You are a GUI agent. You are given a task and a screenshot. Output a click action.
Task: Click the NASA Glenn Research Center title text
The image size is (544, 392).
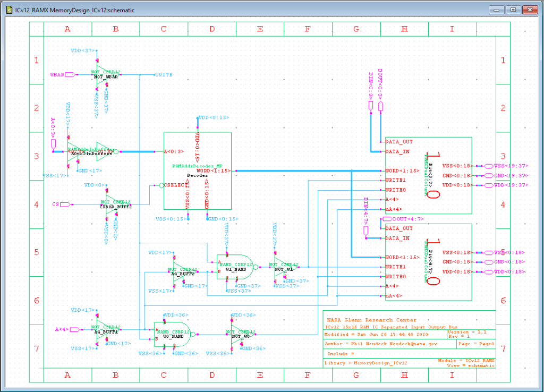pyautogui.click(x=371, y=320)
